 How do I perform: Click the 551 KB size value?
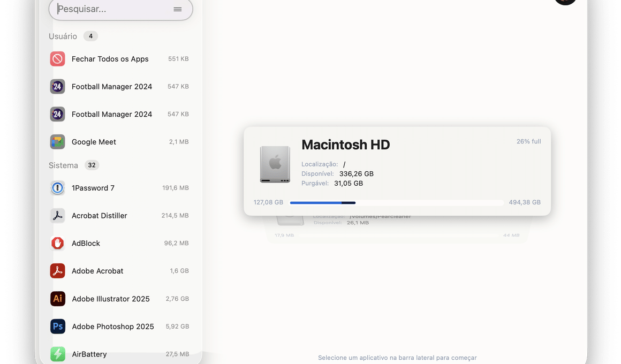178,59
